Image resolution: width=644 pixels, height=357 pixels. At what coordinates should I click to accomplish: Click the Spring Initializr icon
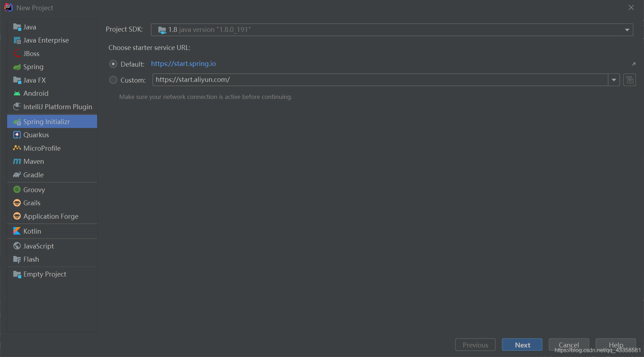point(17,122)
